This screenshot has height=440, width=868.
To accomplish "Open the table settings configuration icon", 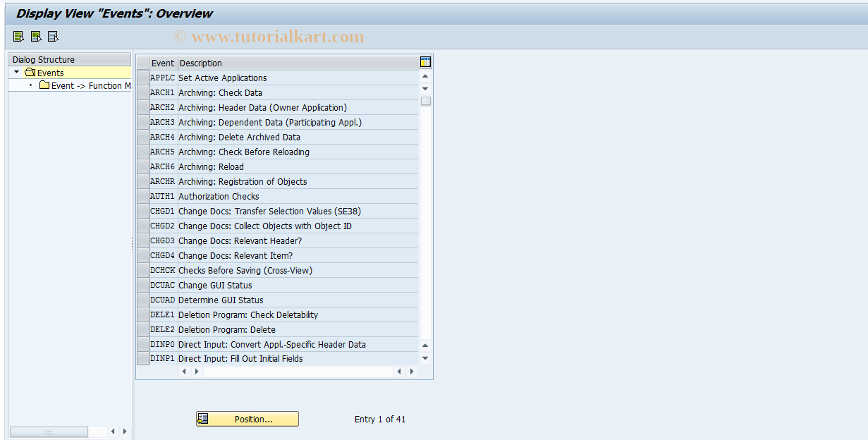I will pyautogui.click(x=425, y=62).
